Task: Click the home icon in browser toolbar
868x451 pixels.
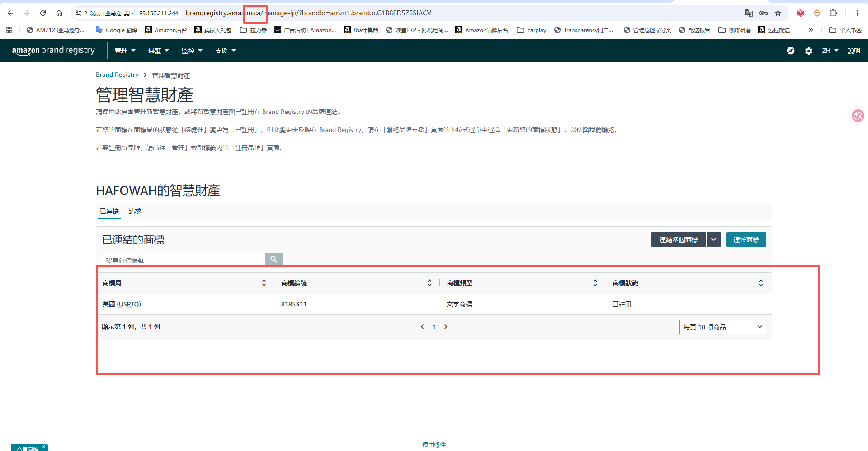Action: click(59, 13)
